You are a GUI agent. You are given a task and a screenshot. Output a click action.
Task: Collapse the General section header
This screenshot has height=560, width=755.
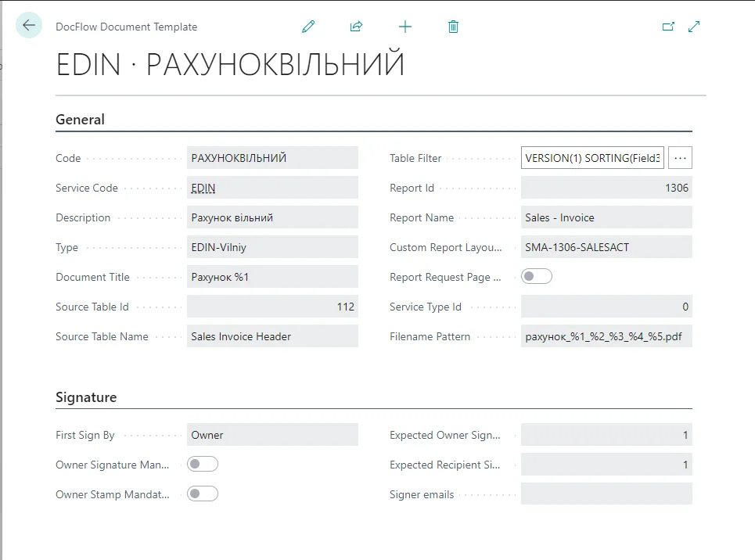click(x=80, y=120)
